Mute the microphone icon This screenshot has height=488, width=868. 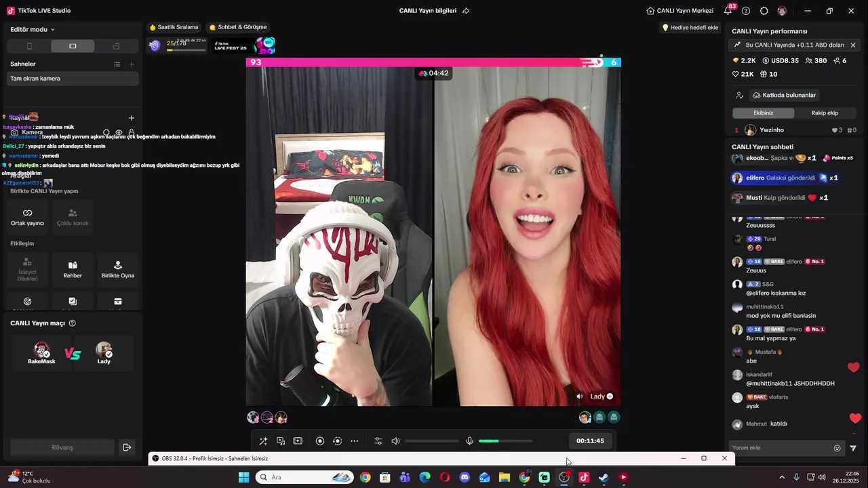pos(469,441)
